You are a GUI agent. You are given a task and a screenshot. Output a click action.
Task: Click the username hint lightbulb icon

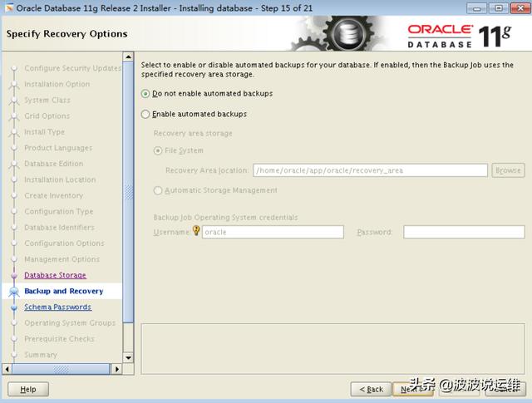[196, 231]
